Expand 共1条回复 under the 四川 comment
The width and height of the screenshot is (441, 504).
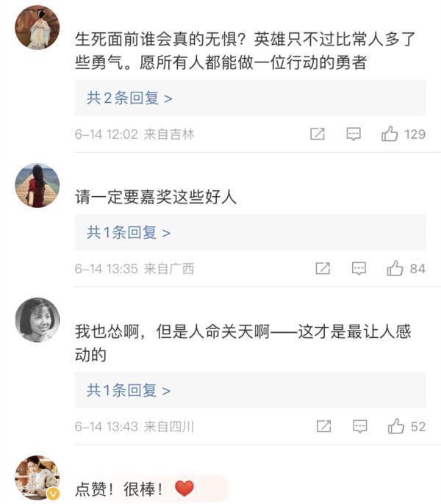coord(129,390)
